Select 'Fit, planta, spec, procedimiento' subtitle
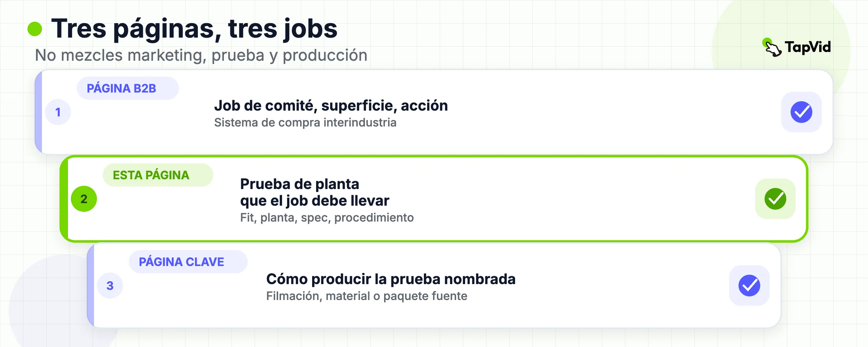This screenshot has width=868, height=347. click(x=327, y=218)
